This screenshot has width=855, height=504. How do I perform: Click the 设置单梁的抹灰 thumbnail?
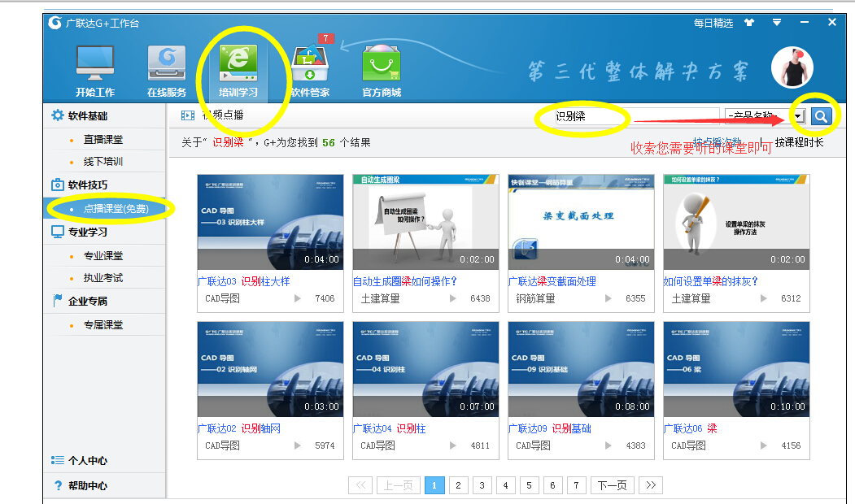pos(737,222)
